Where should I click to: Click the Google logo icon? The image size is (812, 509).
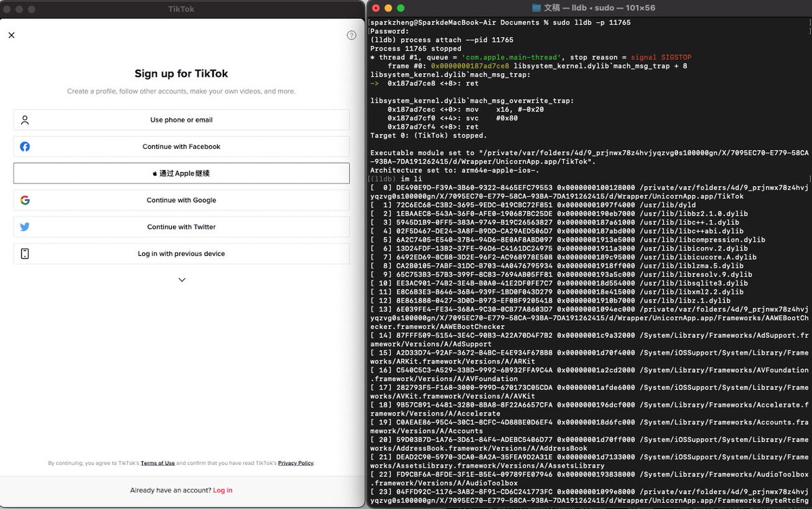click(25, 200)
